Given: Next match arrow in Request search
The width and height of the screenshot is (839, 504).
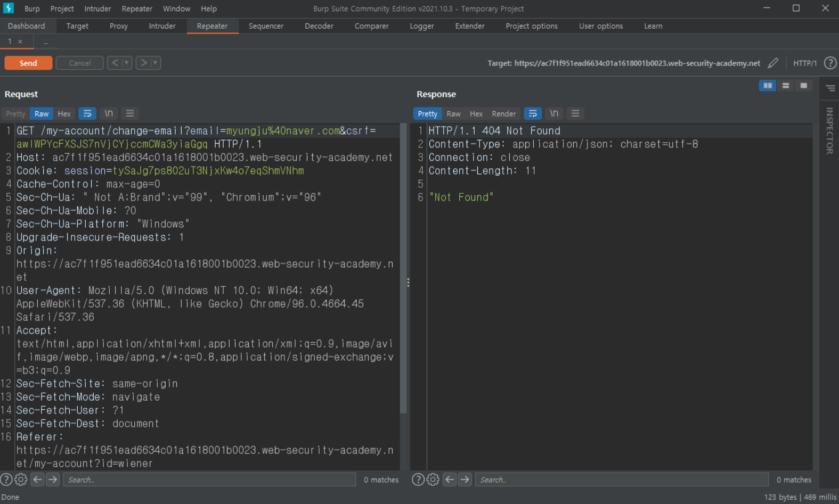Looking at the screenshot, I should tap(53, 480).
